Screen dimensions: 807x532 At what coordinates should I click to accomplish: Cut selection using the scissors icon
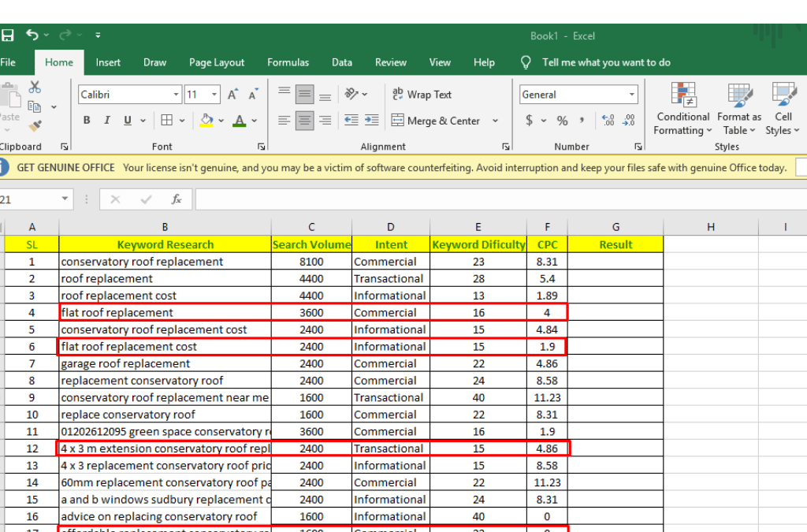tap(35, 87)
